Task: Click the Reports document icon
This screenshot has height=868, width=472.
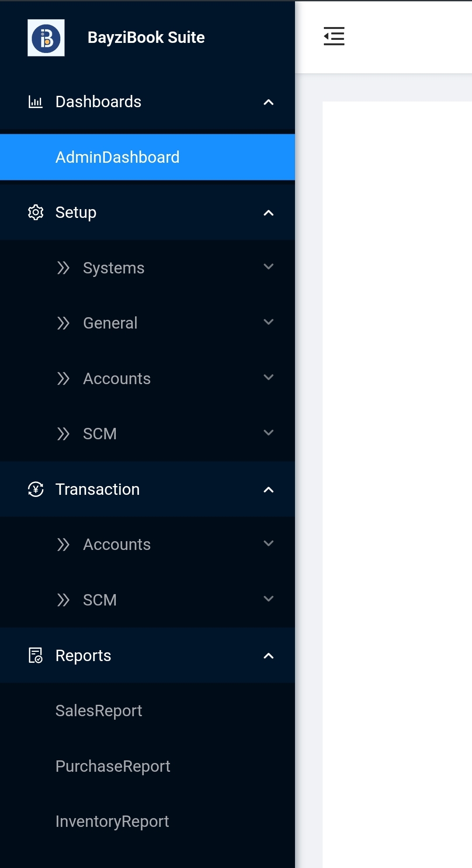Action: click(35, 655)
